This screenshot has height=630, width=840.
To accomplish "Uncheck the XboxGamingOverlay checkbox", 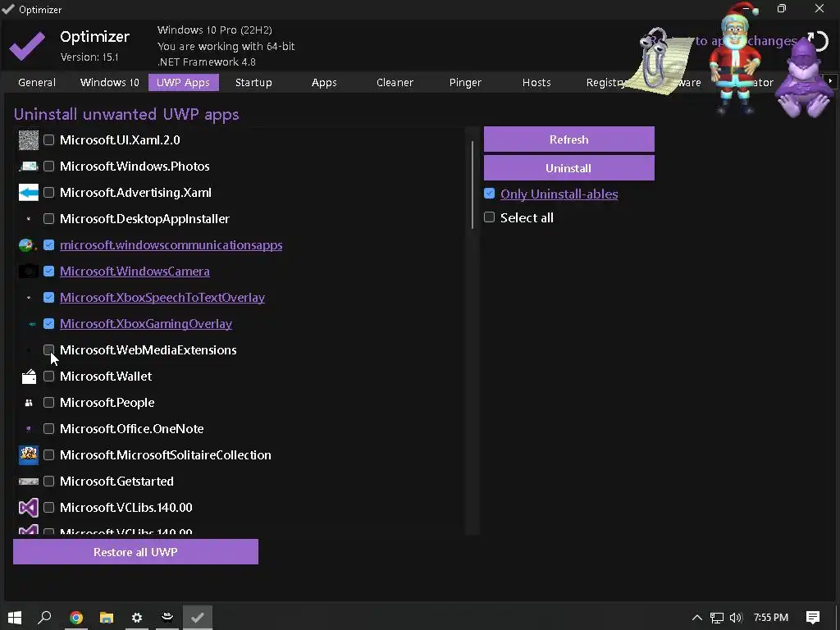I will (x=48, y=323).
